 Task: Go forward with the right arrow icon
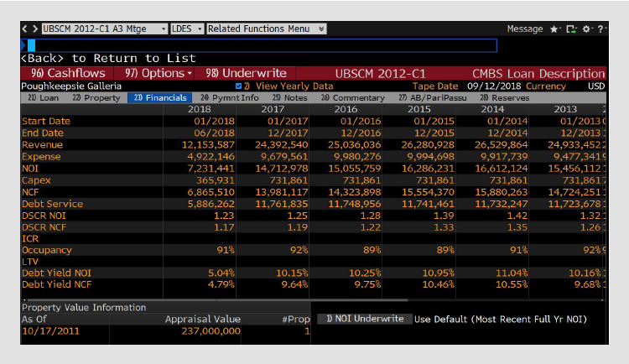tap(35, 29)
